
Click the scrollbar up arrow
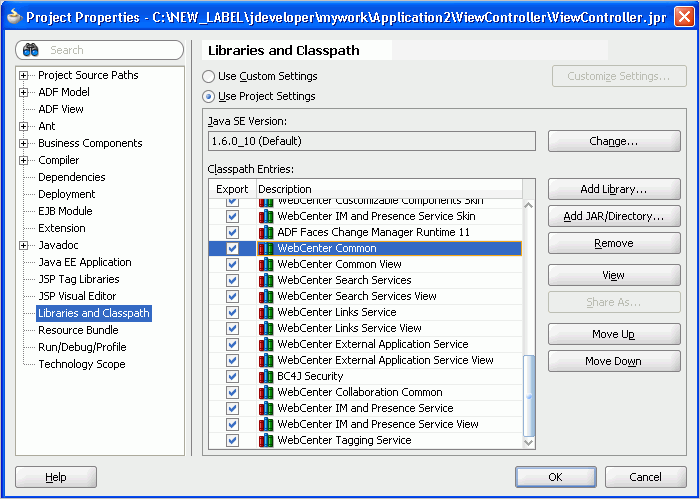(529, 206)
